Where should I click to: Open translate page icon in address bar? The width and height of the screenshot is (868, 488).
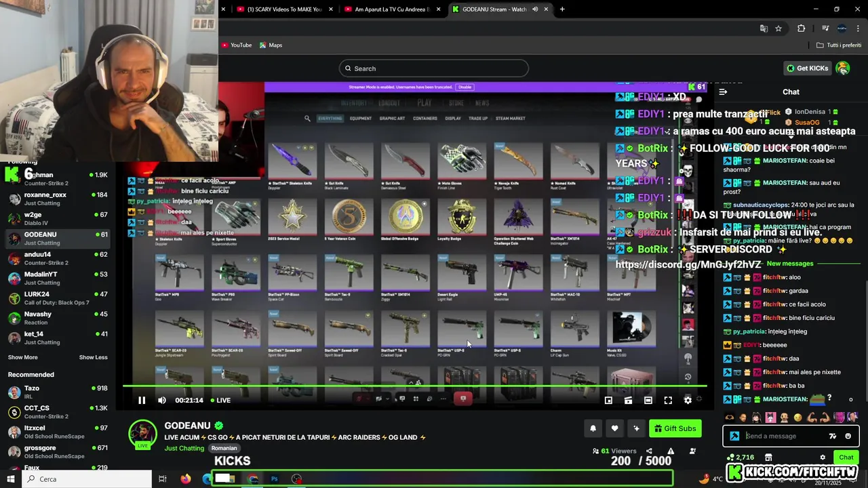(764, 28)
